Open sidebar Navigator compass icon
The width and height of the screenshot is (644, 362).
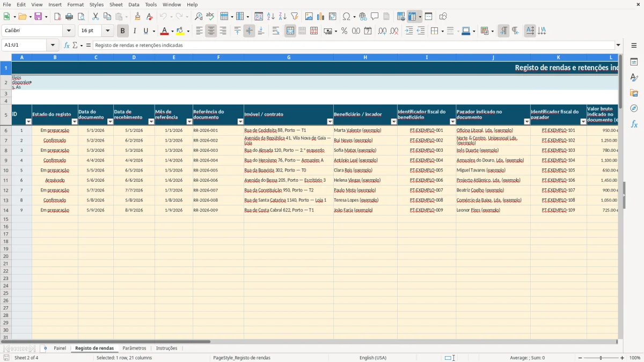[634, 108]
